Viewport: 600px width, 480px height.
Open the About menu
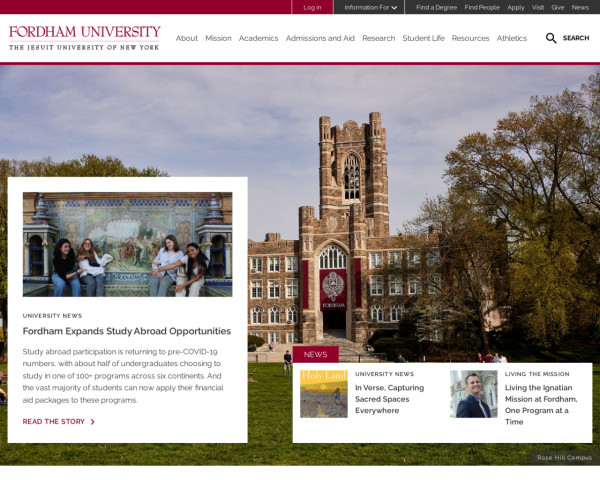click(187, 38)
